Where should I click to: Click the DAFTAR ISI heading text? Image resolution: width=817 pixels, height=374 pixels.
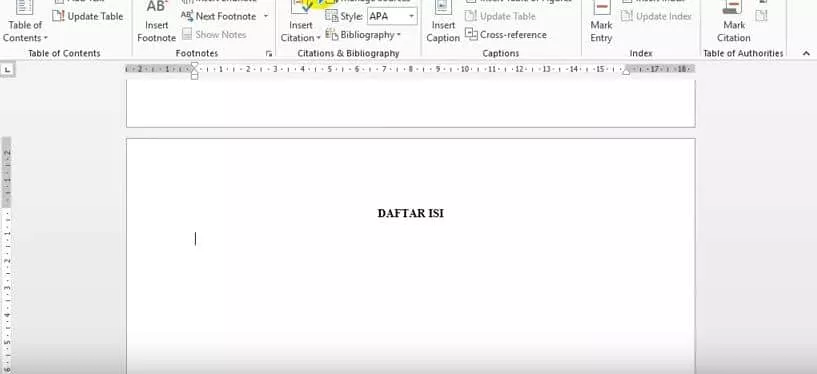click(411, 213)
